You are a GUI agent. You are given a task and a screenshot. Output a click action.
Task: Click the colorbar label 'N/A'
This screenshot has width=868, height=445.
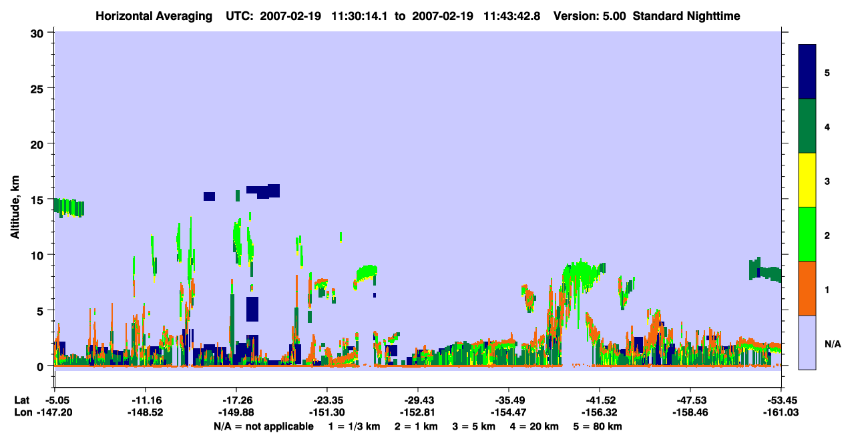click(x=833, y=344)
